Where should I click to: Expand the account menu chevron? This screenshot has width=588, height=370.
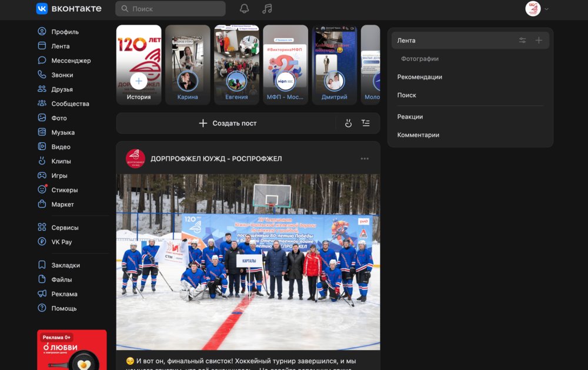pos(546,9)
